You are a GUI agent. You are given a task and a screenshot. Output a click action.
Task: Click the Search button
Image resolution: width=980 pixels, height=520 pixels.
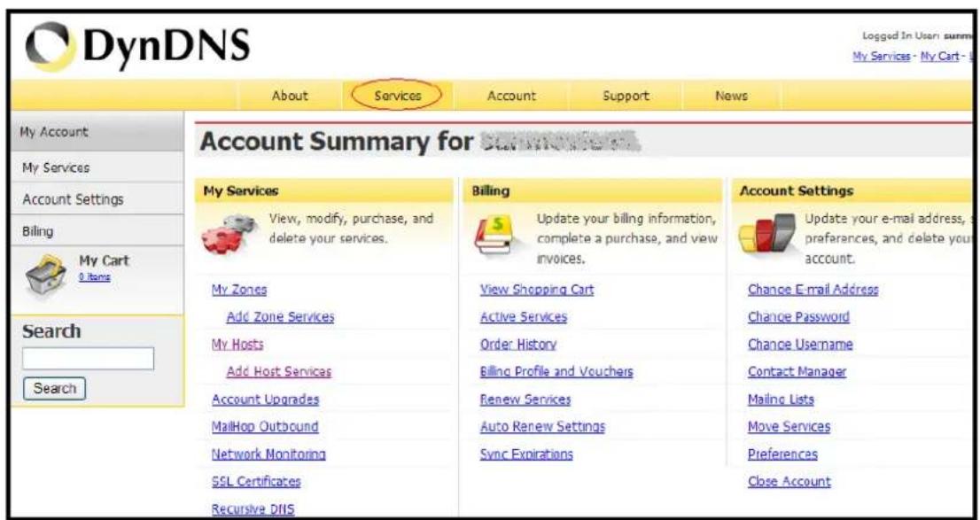pyautogui.click(x=54, y=389)
